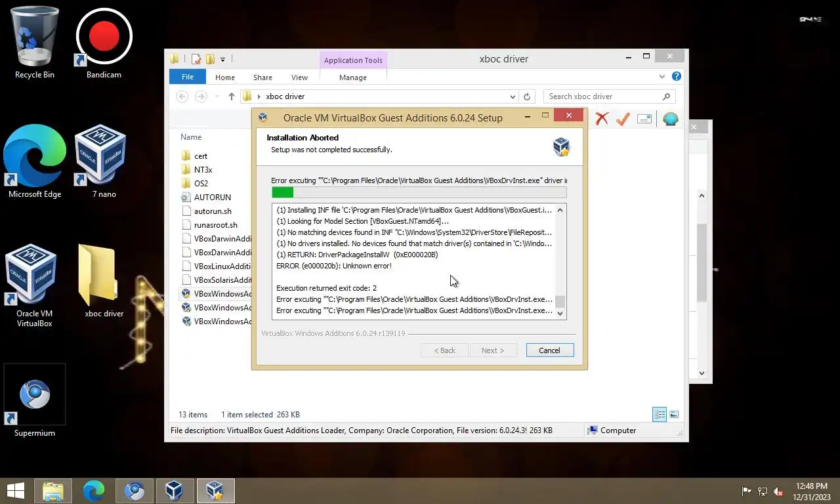The image size is (840, 504).
Task: Open the 7 nano VirtualBox shortcut
Action: 104,161
